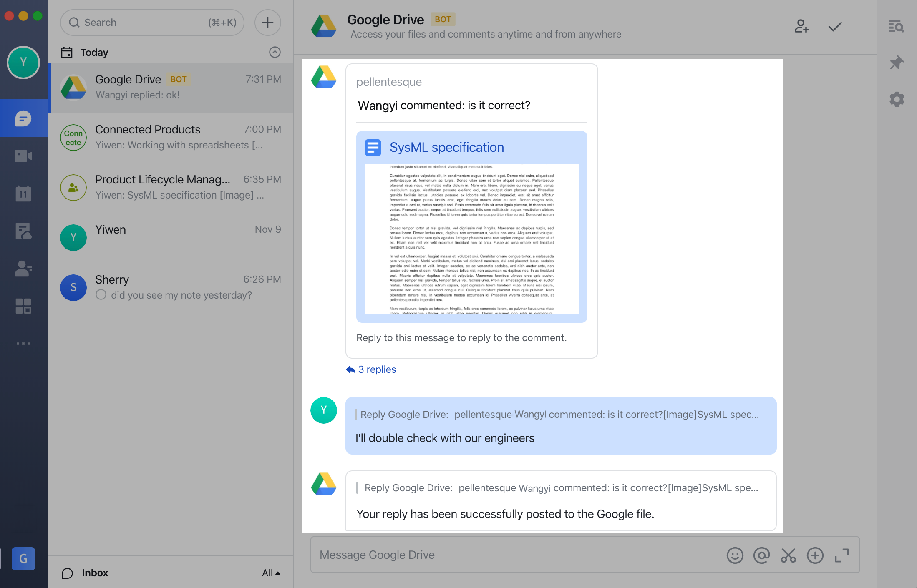Open the contacts sidebar icon

[x=23, y=269]
